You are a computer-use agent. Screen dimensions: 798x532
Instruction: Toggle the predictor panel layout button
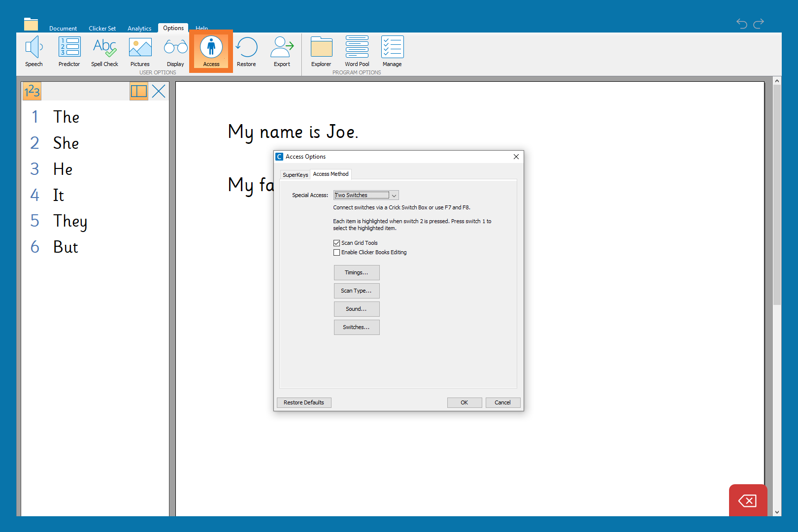(139, 91)
